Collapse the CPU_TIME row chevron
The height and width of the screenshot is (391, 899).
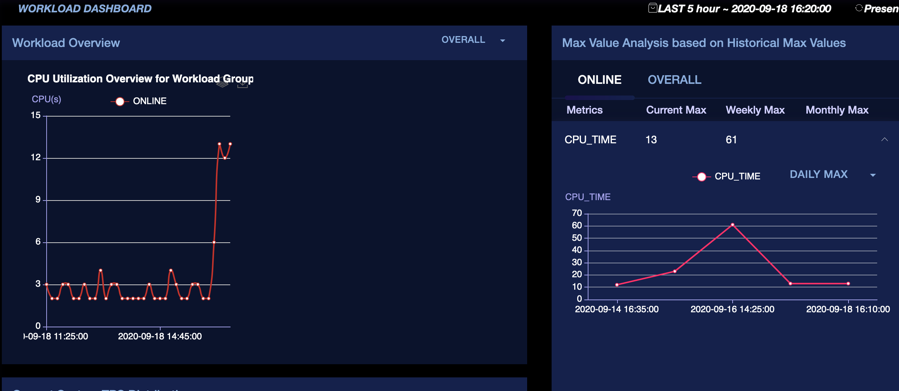point(884,139)
